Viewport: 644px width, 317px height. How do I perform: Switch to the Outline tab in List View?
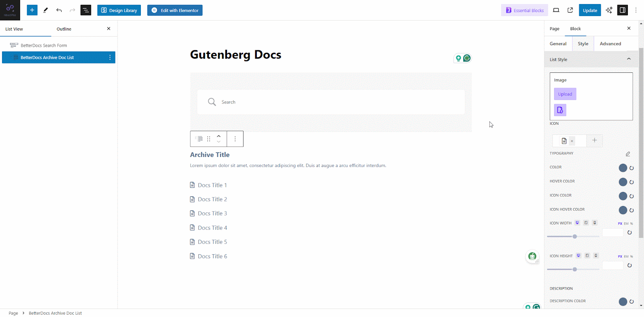point(64,29)
